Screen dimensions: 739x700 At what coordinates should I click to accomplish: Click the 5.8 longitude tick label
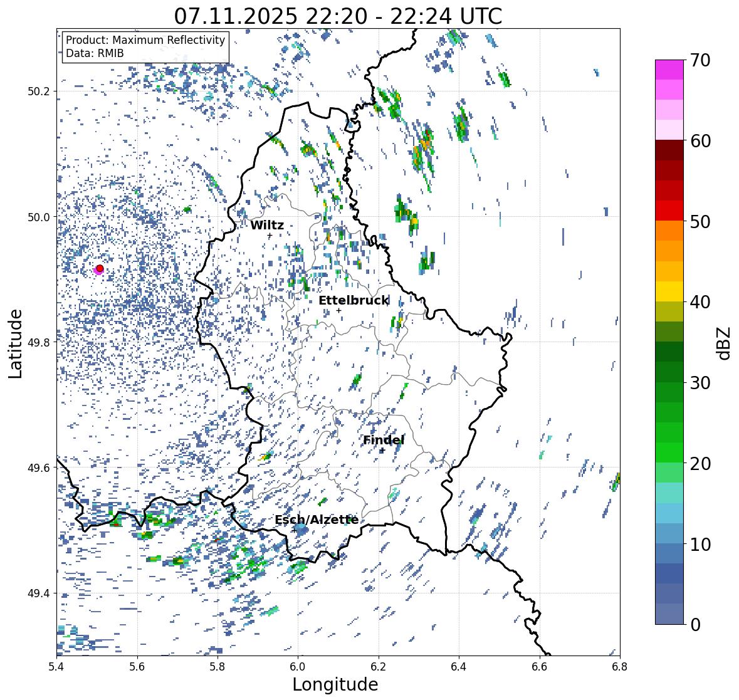coord(218,666)
